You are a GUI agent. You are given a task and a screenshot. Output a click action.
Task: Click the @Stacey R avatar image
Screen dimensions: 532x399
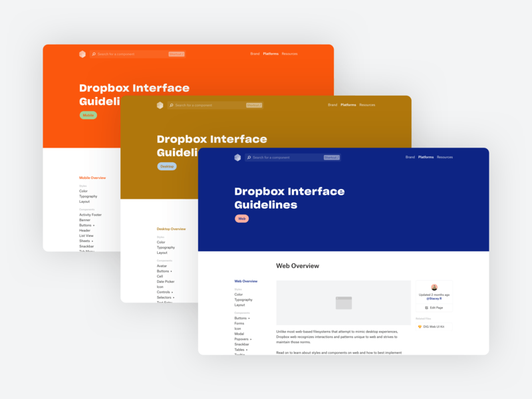pyautogui.click(x=434, y=286)
